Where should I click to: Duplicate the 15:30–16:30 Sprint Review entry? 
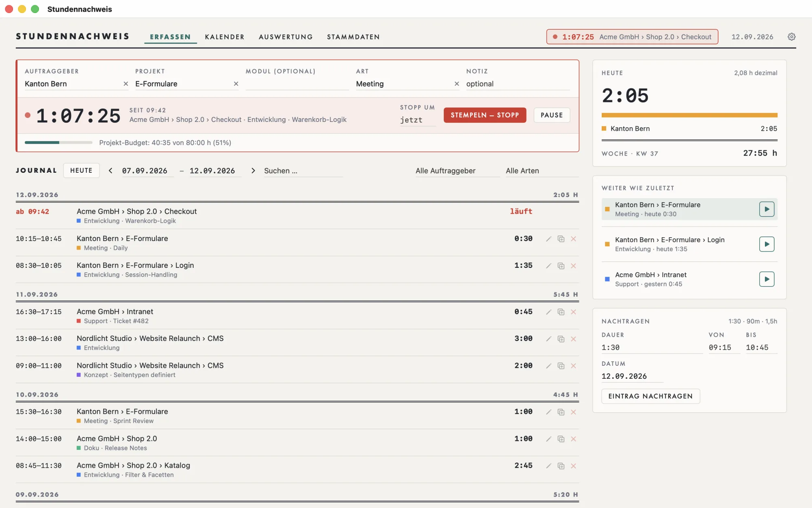(561, 412)
